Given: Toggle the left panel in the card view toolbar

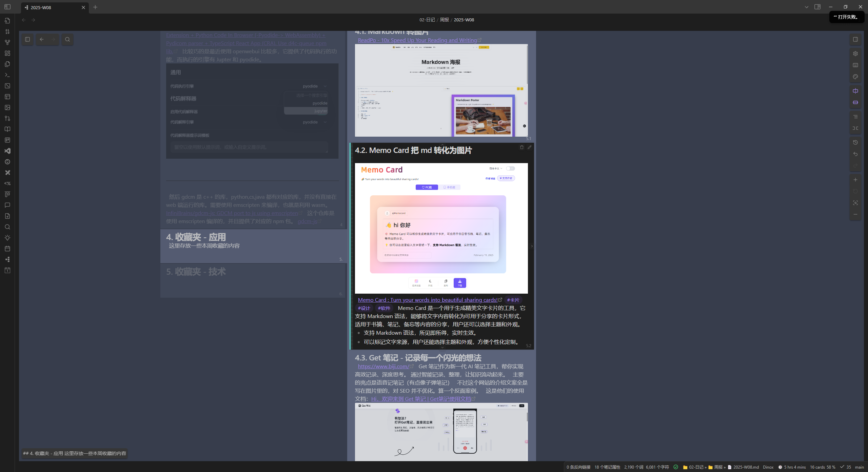Looking at the screenshot, I should [x=27, y=39].
